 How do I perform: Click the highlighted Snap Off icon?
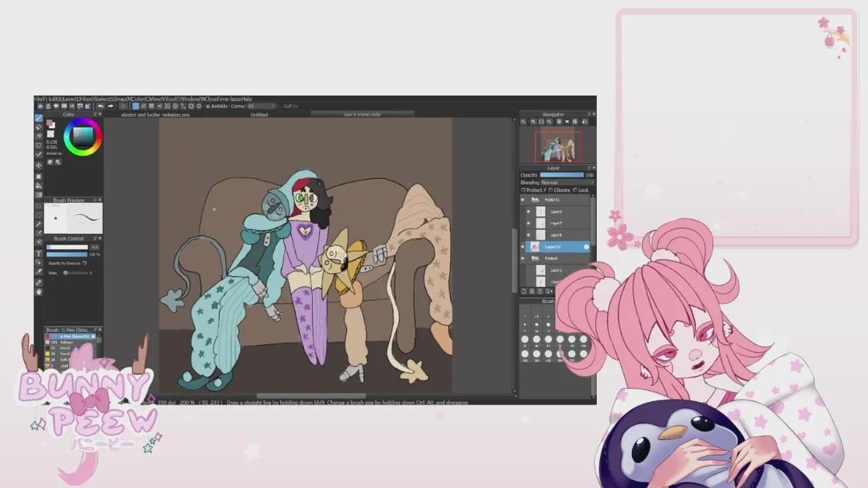click(x=136, y=106)
